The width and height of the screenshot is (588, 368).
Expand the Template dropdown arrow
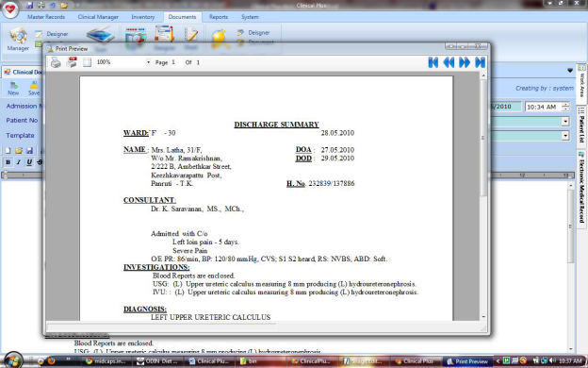pos(565,136)
